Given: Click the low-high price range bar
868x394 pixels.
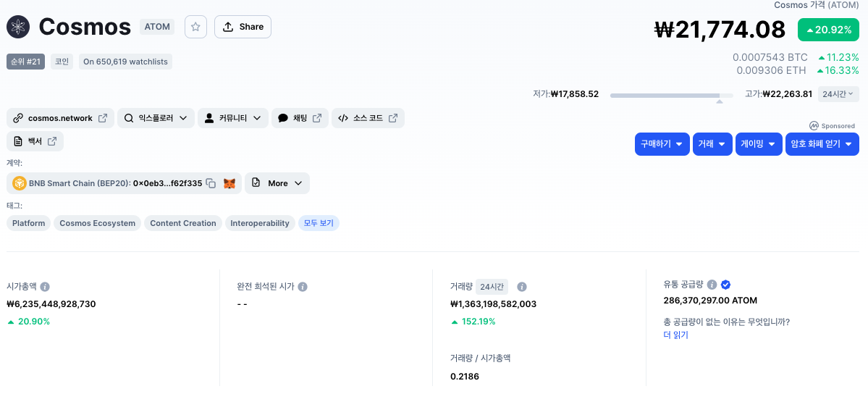Looking at the screenshot, I should (672, 96).
